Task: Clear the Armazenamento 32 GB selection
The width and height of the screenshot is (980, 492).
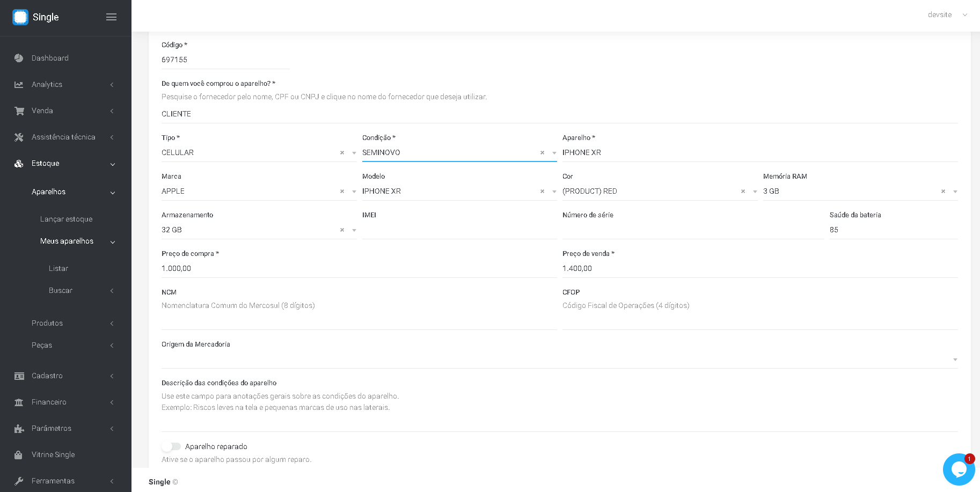Action: point(342,230)
